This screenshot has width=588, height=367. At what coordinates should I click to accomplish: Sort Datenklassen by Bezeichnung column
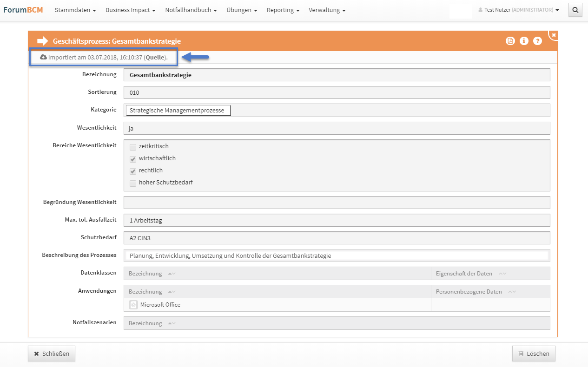coord(145,274)
